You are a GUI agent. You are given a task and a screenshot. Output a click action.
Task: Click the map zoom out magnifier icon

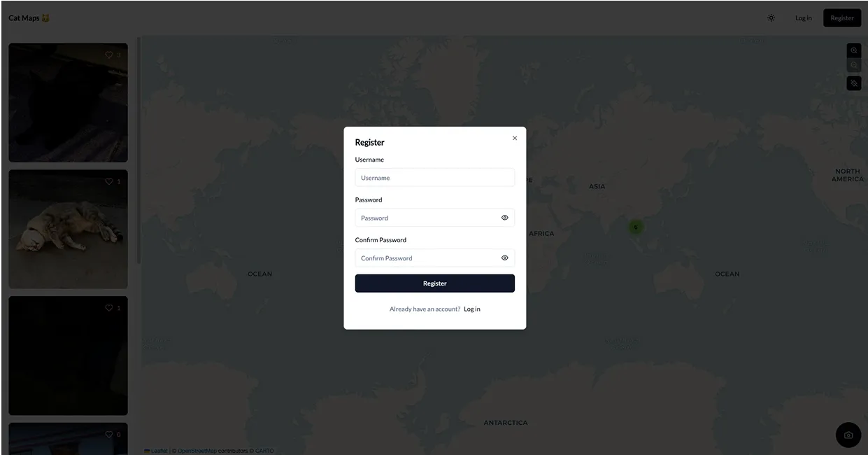point(854,66)
